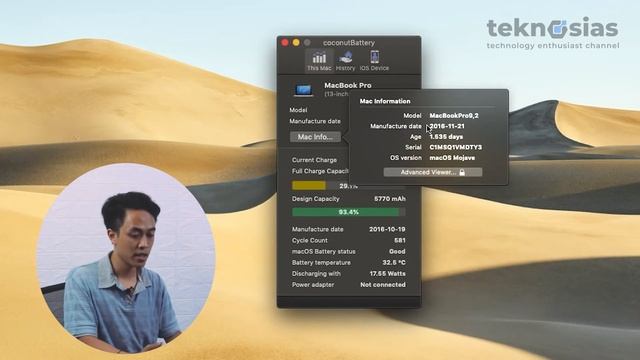The image size is (640, 360).
Task: Open the Advanced Viewer... button
Action: click(x=433, y=172)
